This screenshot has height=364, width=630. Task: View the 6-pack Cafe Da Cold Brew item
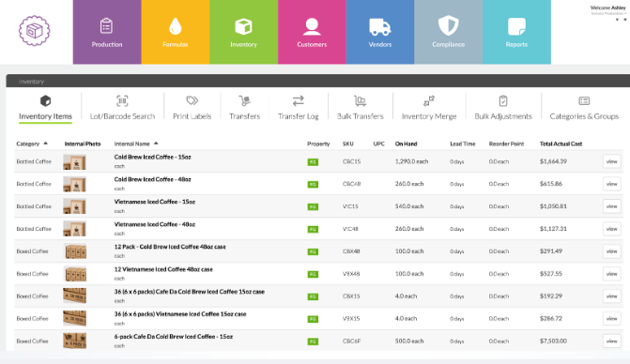[x=611, y=341]
